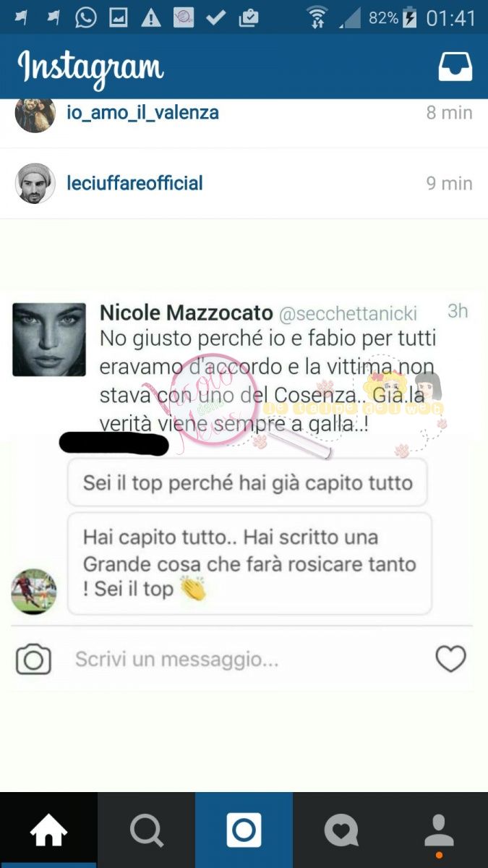Select the "Hai capito tutto" message bubble

[249, 563]
